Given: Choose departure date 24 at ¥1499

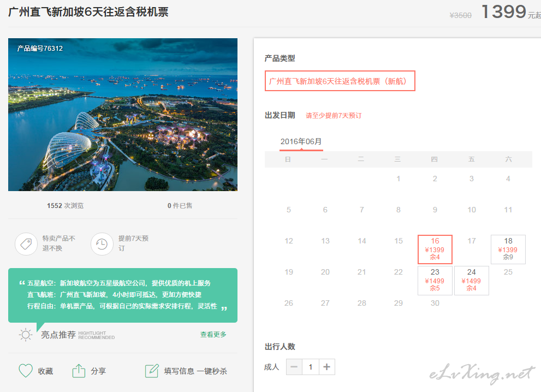Looking at the screenshot, I should click(471, 280).
